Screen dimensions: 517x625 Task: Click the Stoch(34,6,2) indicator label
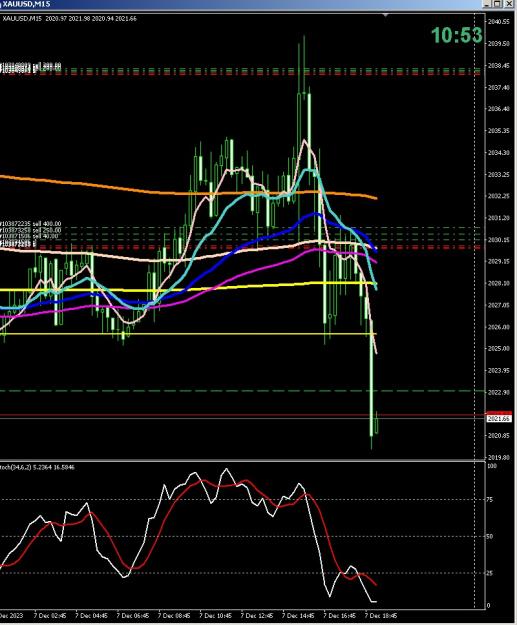37,467
